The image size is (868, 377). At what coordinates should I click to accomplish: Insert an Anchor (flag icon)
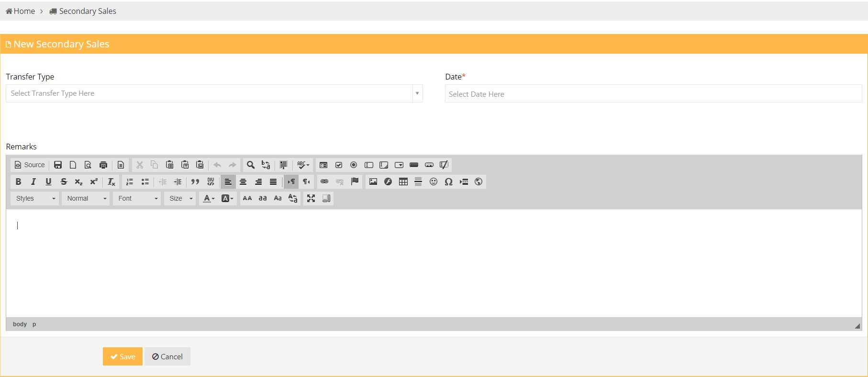point(355,182)
